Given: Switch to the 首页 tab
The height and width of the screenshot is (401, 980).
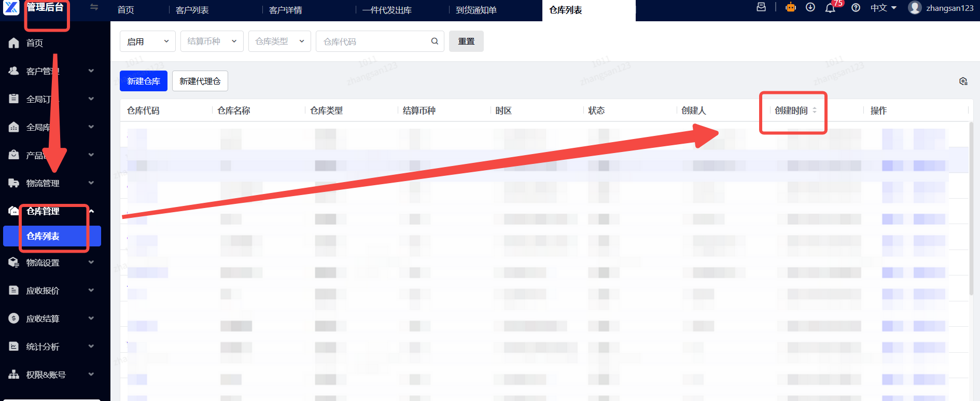Looking at the screenshot, I should (x=126, y=10).
